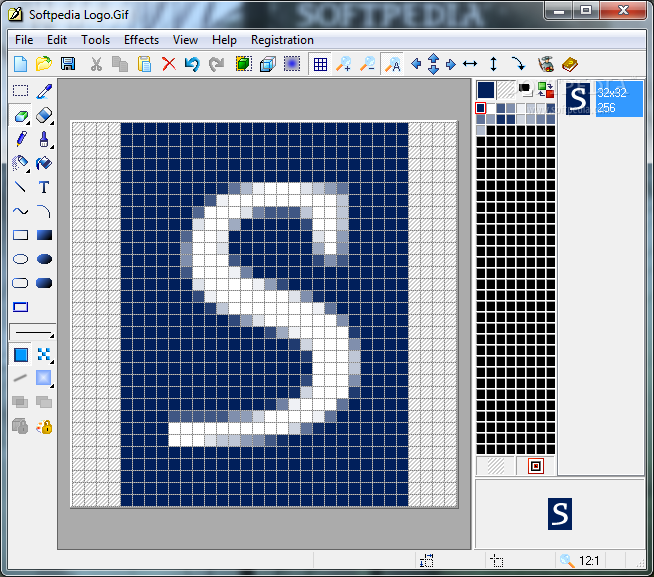Click the up-down shift arrows icon
Viewport: 654px width, 577px height.
pos(434,64)
